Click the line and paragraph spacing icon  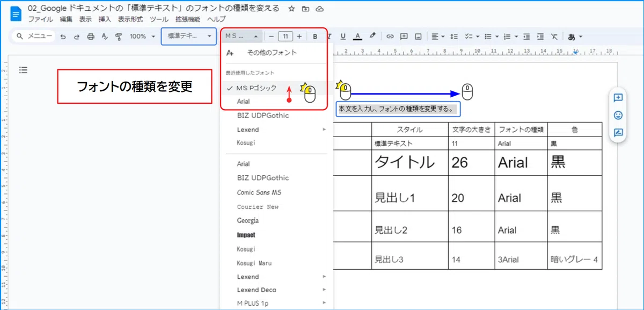pyautogui.click(x=454, y=37)
